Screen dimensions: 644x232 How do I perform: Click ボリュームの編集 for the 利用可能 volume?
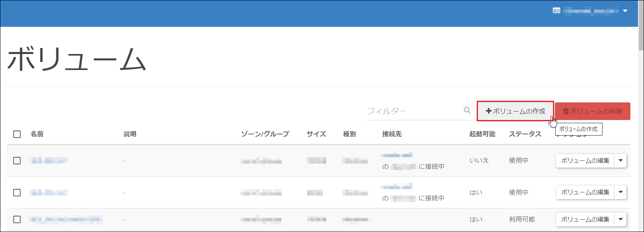(585, 219)
